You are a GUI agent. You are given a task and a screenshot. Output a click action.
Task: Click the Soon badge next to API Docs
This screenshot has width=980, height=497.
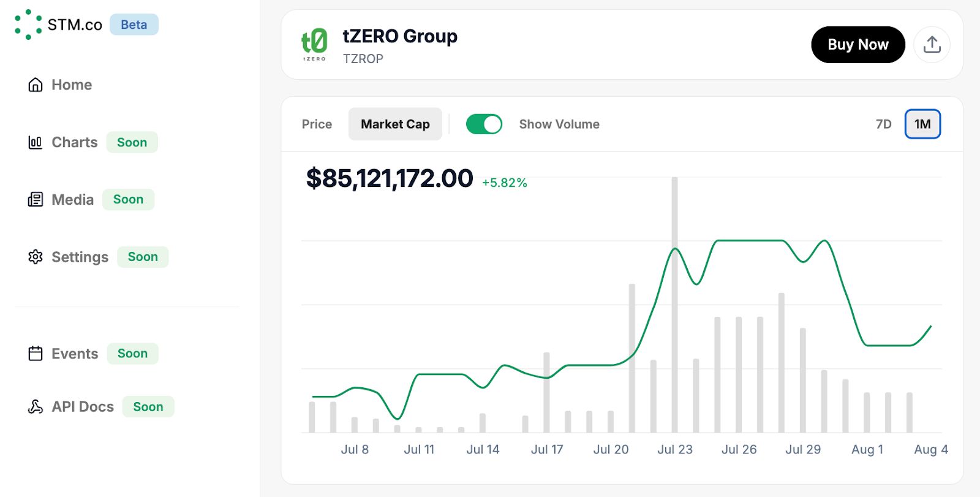coord(148,406)
